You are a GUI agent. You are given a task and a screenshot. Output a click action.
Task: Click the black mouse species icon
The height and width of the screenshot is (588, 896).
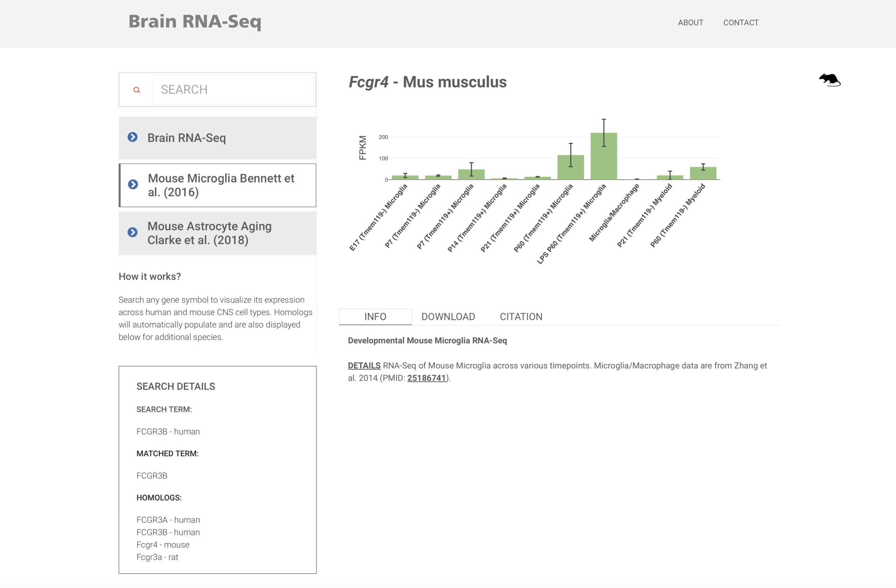tap(829, 80)
